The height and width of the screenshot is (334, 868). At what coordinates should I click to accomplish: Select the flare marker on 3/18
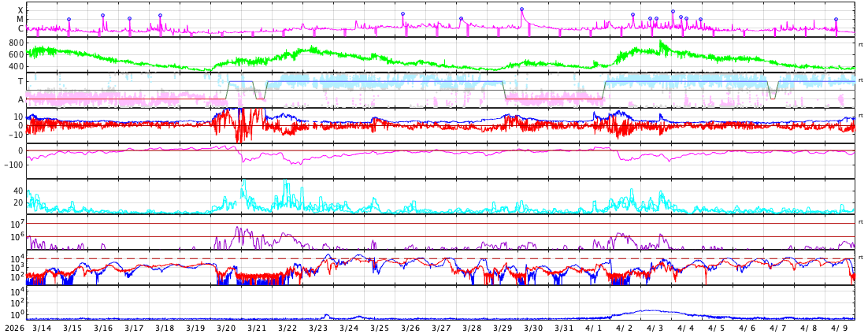coord(160,16)
